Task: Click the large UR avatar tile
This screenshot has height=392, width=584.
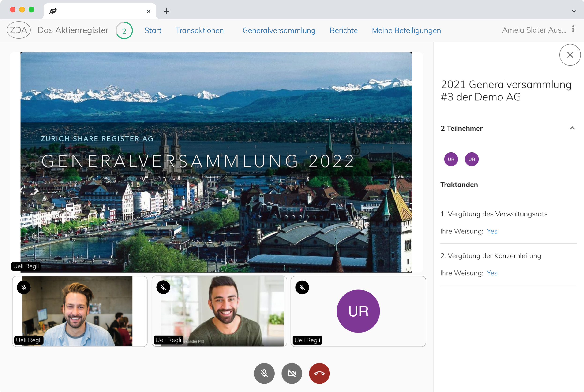Action: tap(358, 311)
